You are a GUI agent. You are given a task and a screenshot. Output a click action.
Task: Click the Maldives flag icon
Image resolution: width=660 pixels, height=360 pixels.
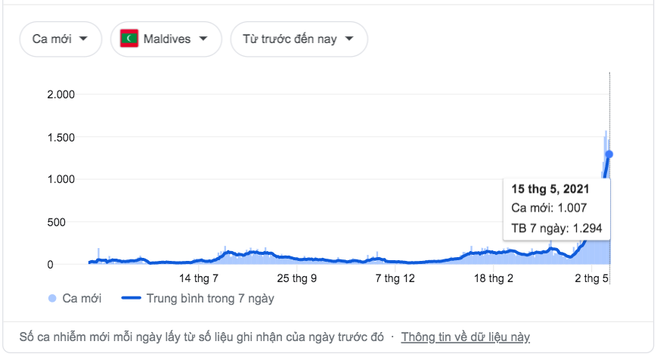click(129, 39)
